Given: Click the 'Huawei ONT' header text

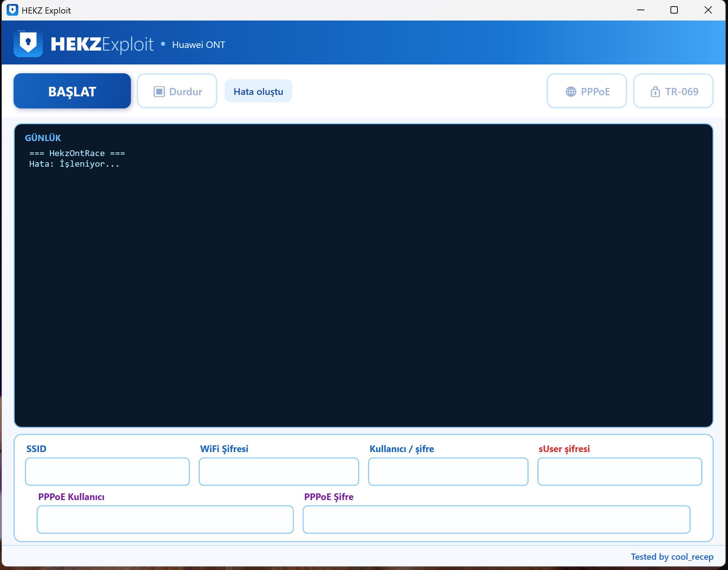Looking at the screenshot, I should tap(199, 45).
